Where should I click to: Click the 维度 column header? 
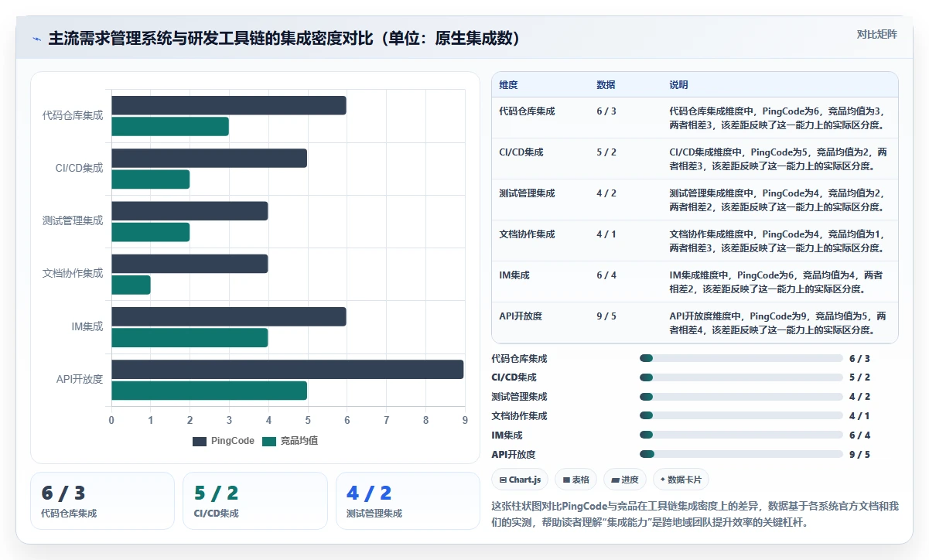coord(509,85)
